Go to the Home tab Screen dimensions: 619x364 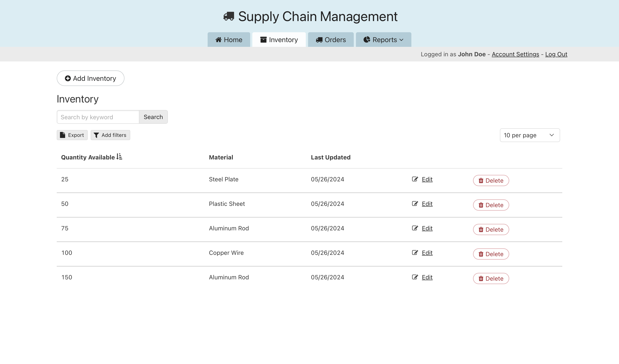click(x=229, y=40)
